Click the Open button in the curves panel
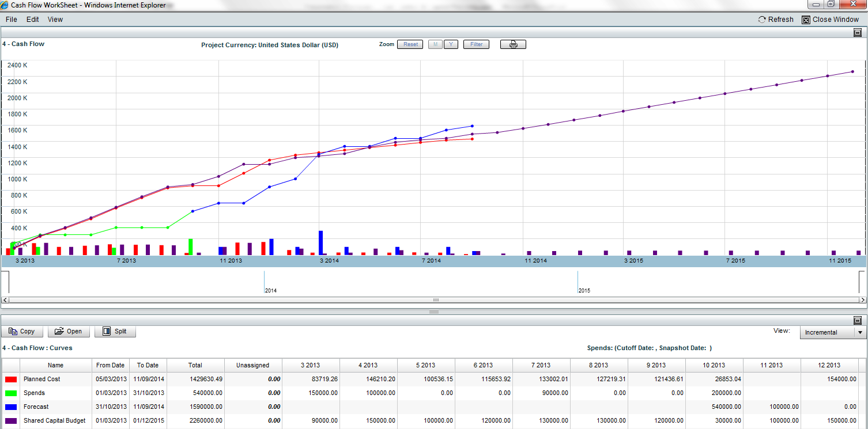The image size is (868, 429). (69, 332)
